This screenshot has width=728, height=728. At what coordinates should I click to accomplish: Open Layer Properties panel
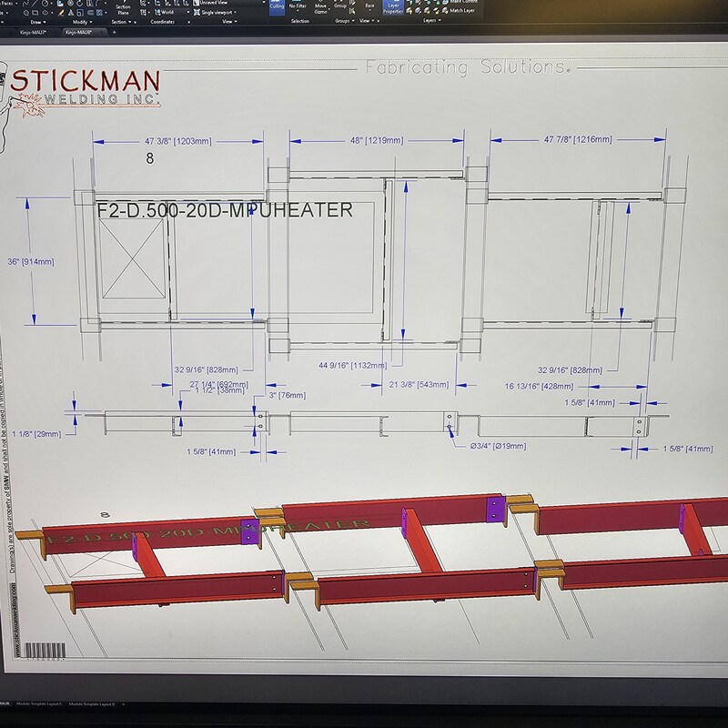point(393,6)
